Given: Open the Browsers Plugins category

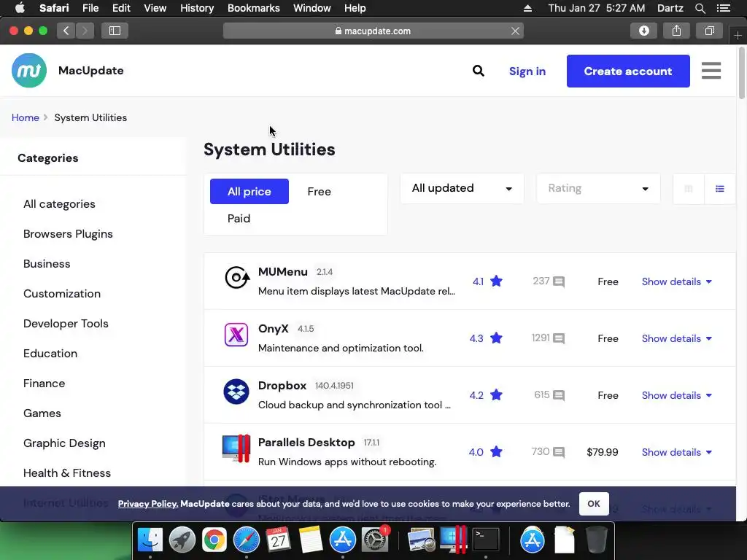Looking at the screenshot, I should click(x=68, y=234).
